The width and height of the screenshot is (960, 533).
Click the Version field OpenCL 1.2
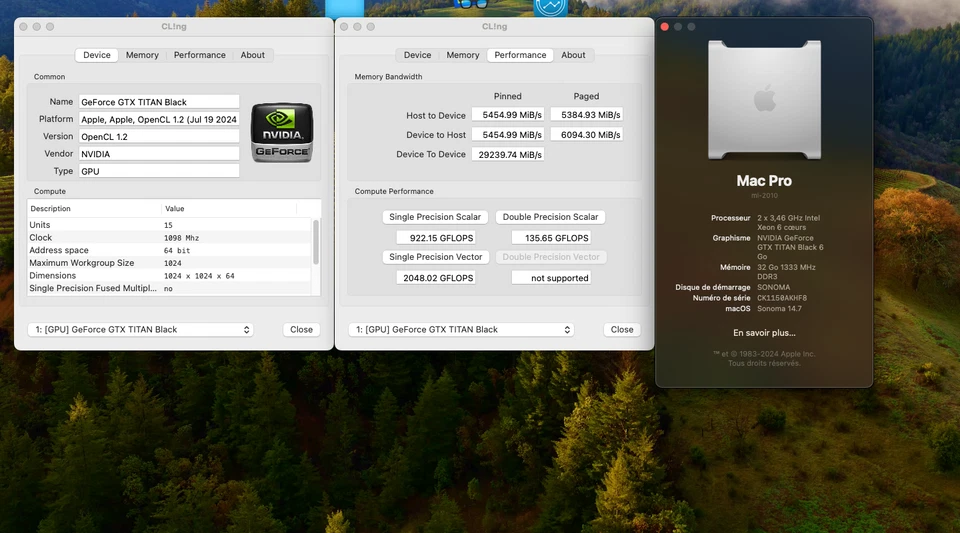click(159, 136)
